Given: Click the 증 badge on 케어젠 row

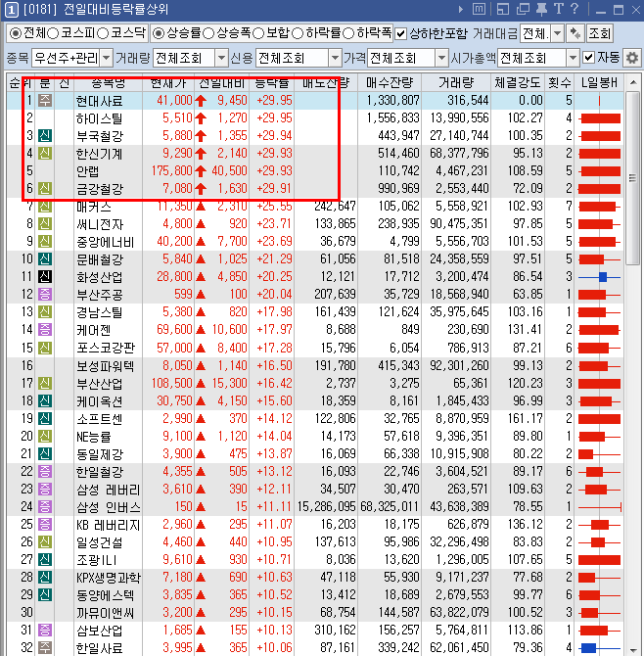Looking at the screenshot, I should click(45, 329).
